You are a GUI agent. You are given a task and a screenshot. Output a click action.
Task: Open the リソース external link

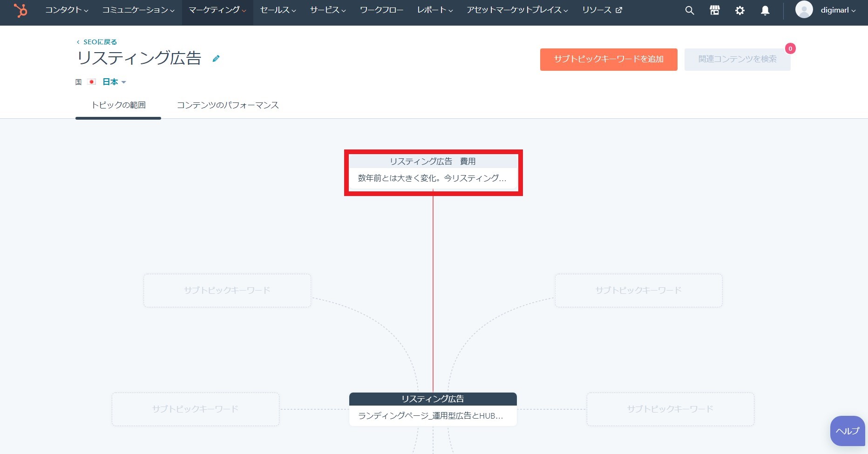click(602, 10)
